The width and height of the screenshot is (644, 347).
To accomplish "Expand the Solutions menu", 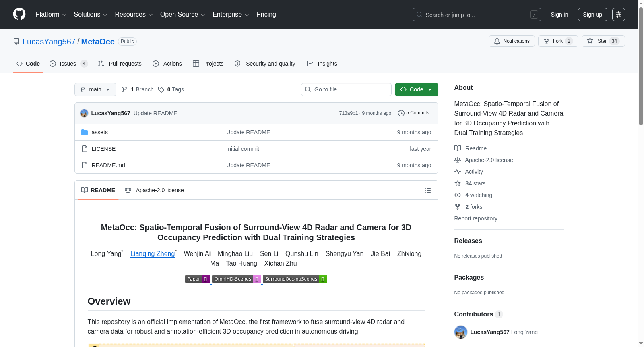I will pos(91,15).
